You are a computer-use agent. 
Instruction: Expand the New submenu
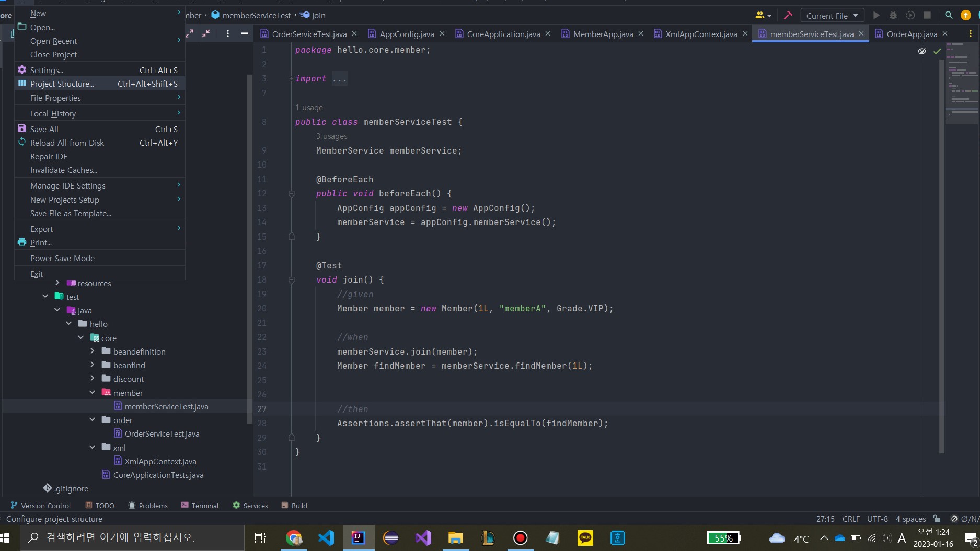(x=100, y=13)
